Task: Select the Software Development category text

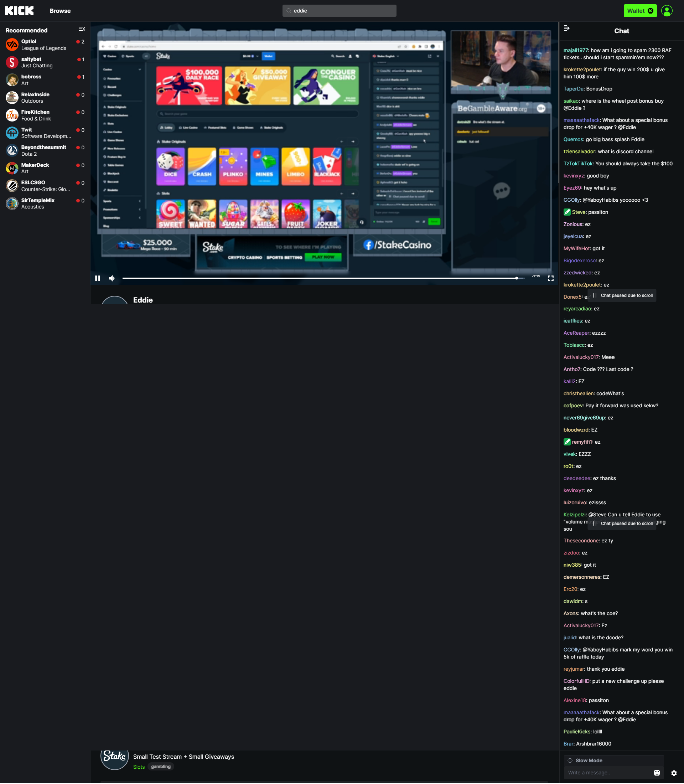Action: tap(46, 136)
